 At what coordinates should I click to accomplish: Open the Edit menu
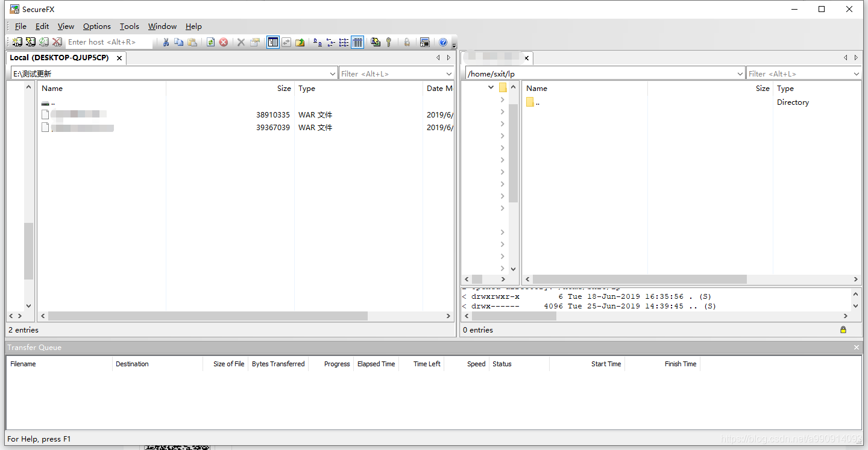tap(42, 27)
